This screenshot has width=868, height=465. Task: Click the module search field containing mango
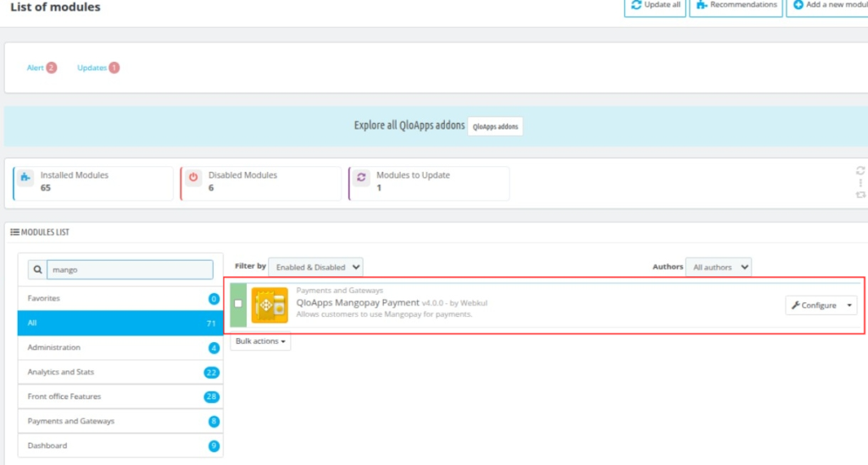pyautogui.click(x=130, y=270)
